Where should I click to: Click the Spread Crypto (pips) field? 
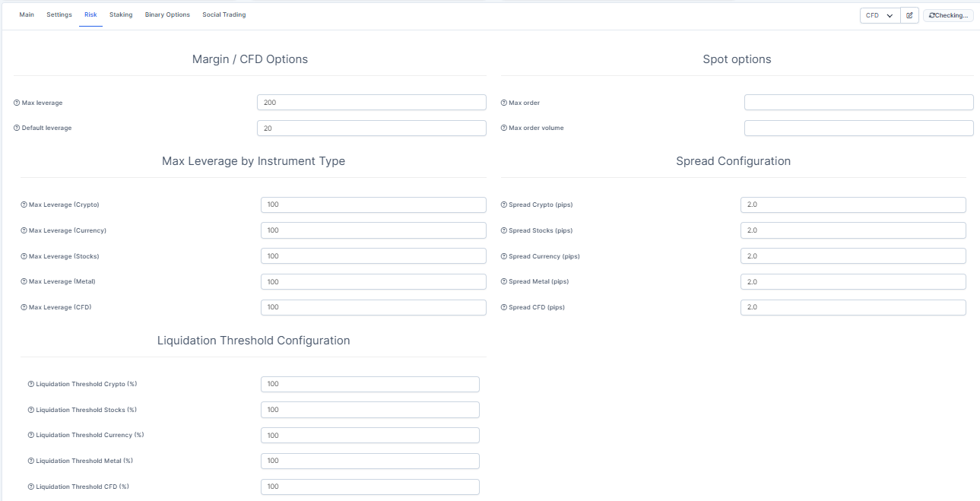[x=852, y=205]
